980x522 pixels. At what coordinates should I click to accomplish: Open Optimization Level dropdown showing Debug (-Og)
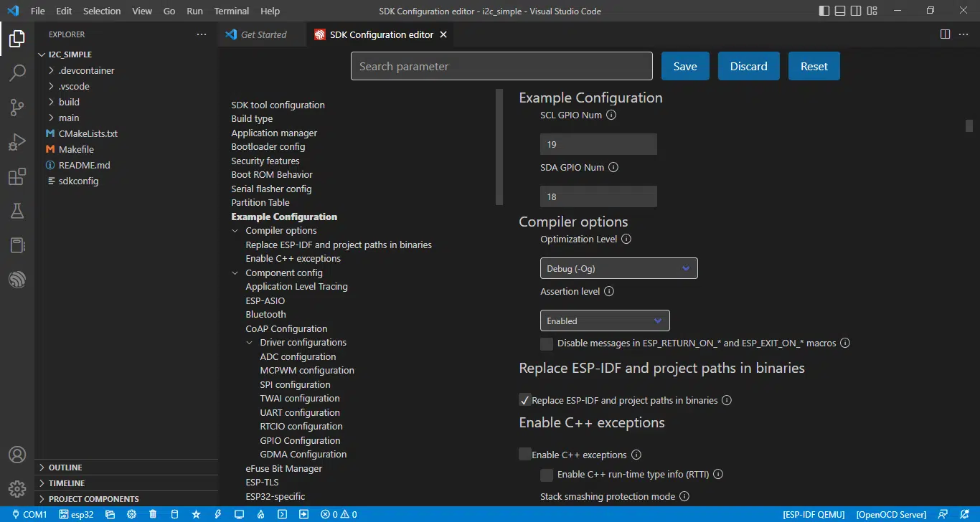tap(618, 268)
